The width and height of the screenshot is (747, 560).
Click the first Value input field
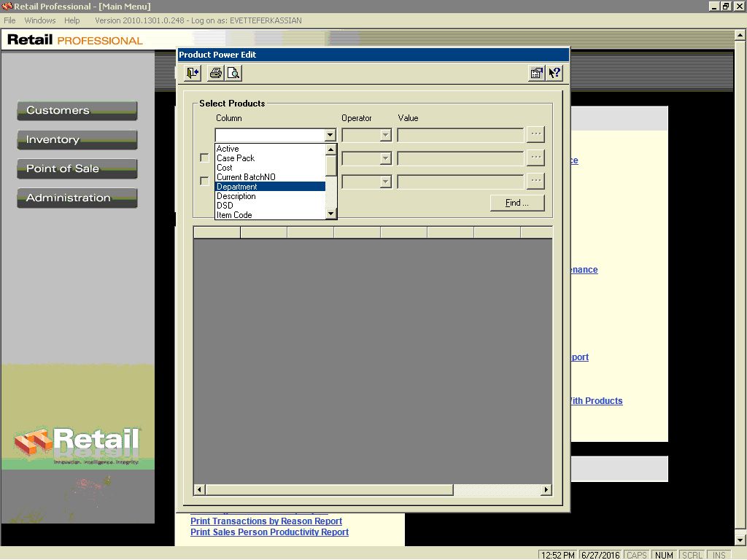tap(460, 135)
